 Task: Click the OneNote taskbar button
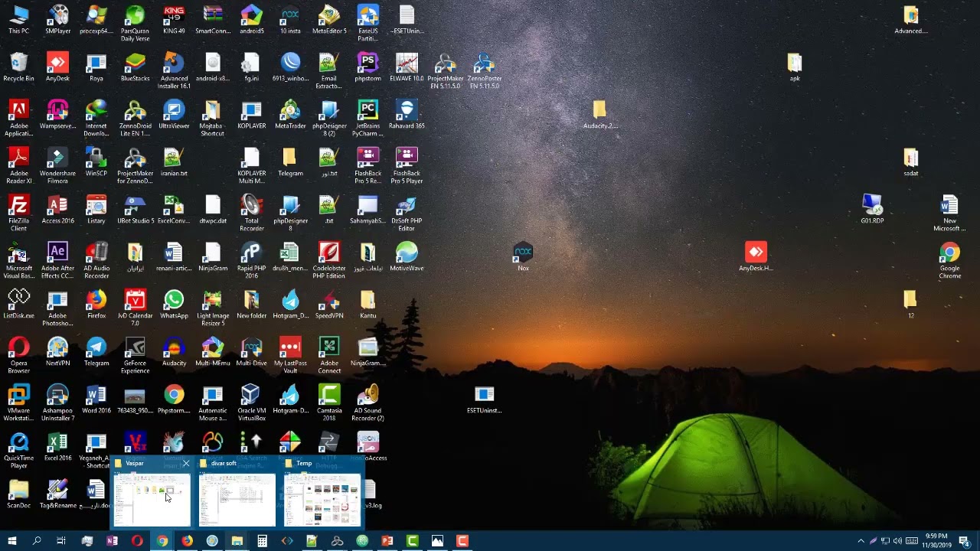click(112, 541)
